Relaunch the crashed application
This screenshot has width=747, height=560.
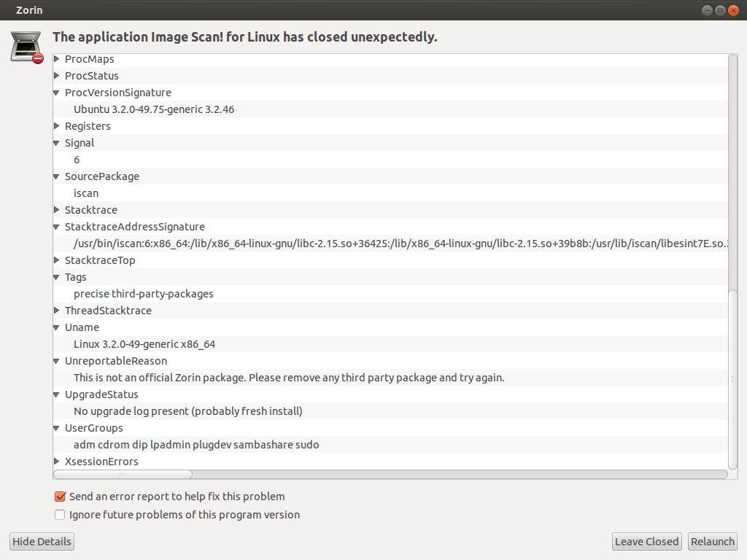[712, 542]
